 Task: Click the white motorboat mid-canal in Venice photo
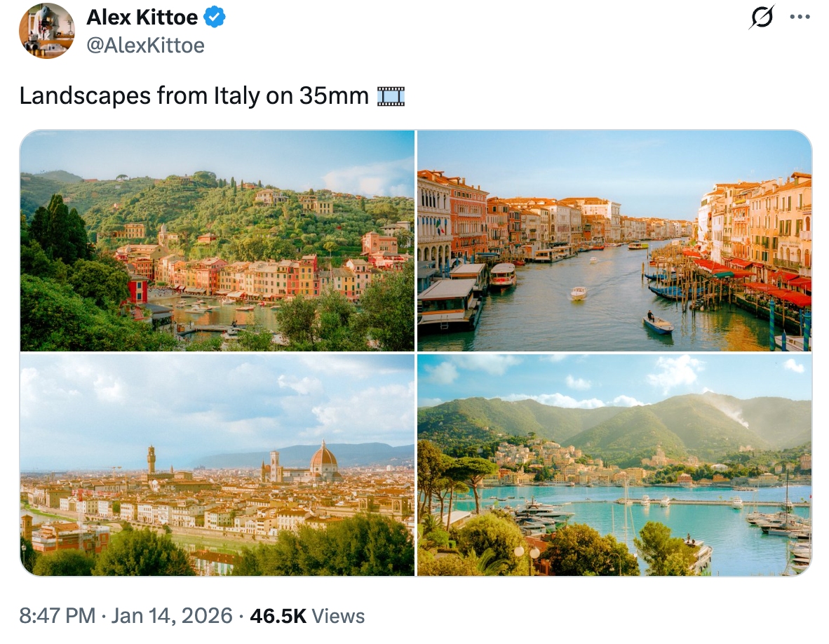click(x=578, y=293)
